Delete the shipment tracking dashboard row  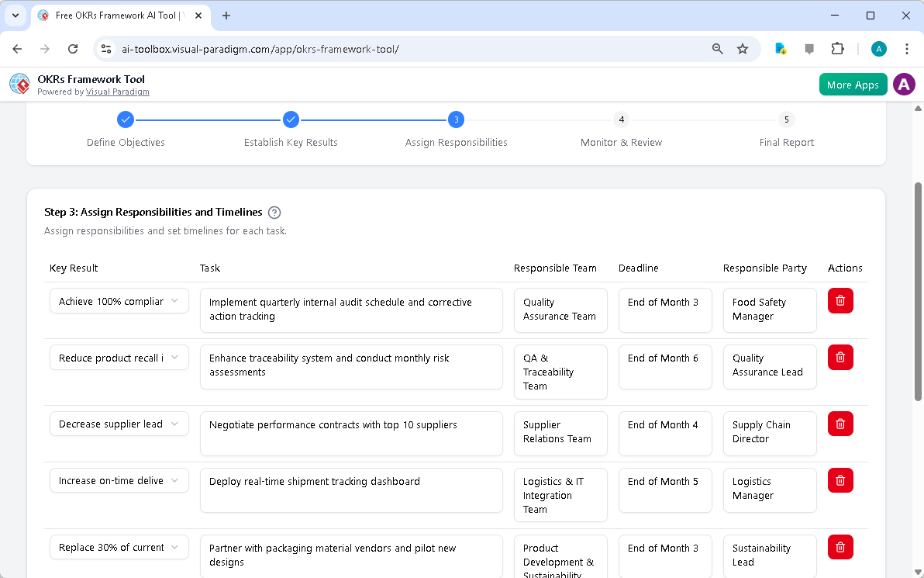point(840,480)
